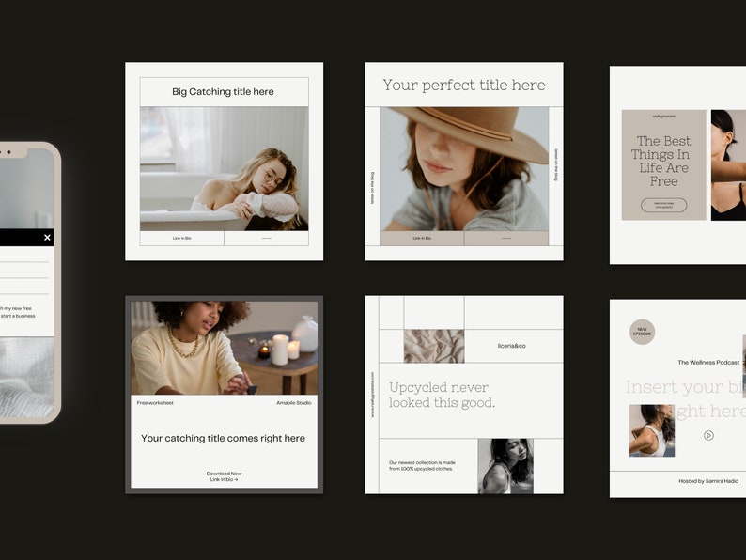This screenshot has width=746, height=560.
Task: Click the vertical 'latest on the blog' text left of the hat photo
Action: coord(372,188)
